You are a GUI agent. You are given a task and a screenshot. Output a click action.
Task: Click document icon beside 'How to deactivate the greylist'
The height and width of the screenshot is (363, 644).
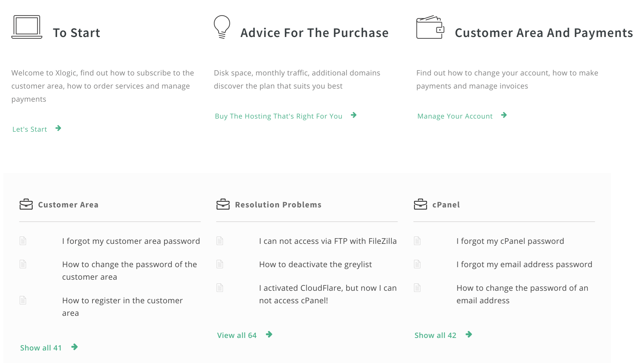[x=220, y=264]
